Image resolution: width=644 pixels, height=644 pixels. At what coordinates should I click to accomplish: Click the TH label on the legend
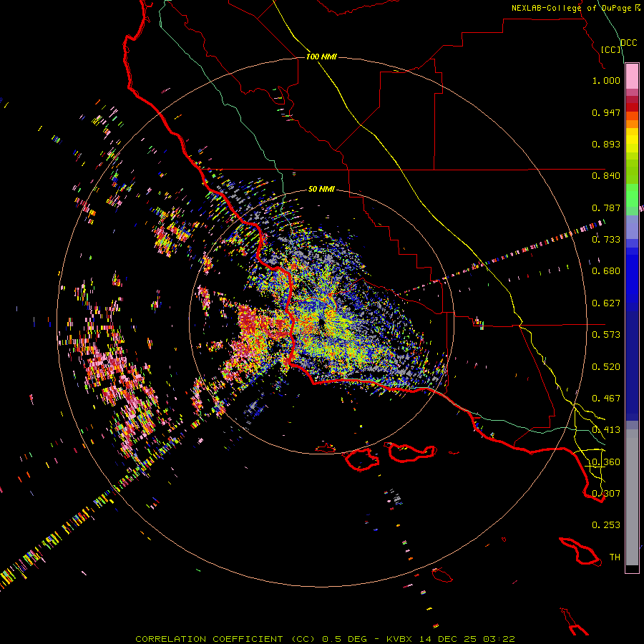615,557
